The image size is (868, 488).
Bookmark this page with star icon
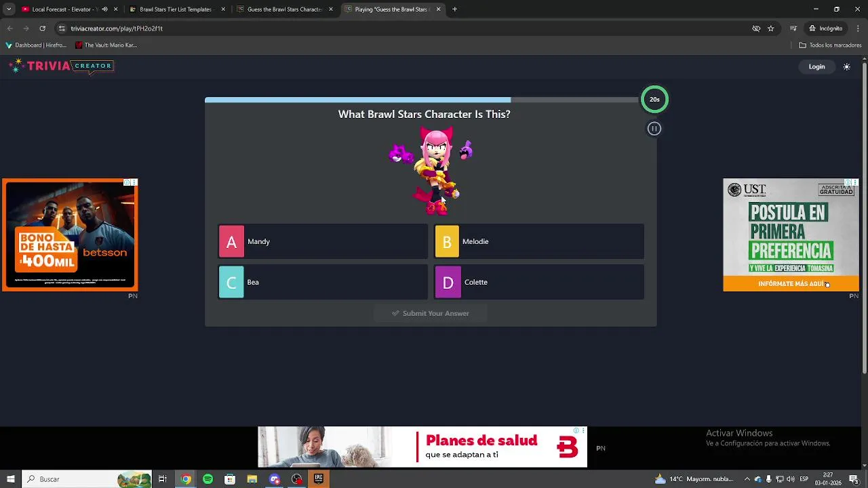771,28
